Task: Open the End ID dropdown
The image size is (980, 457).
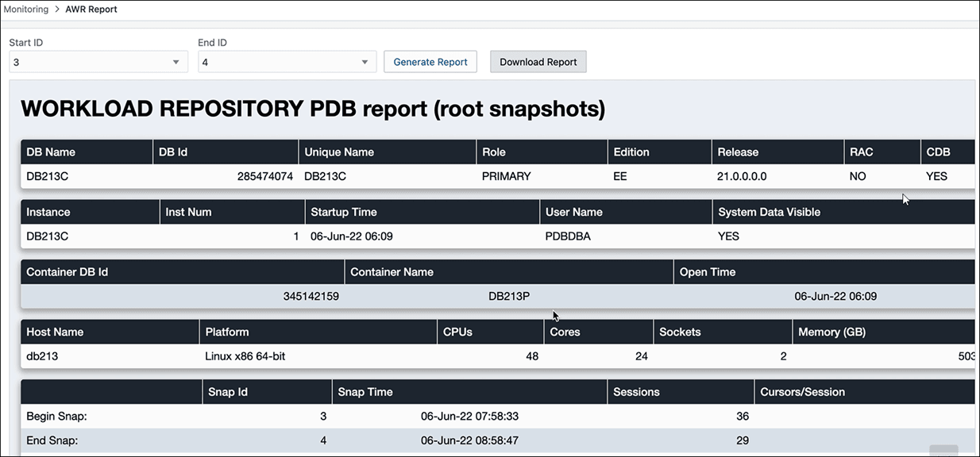Action: coord(287,62)
